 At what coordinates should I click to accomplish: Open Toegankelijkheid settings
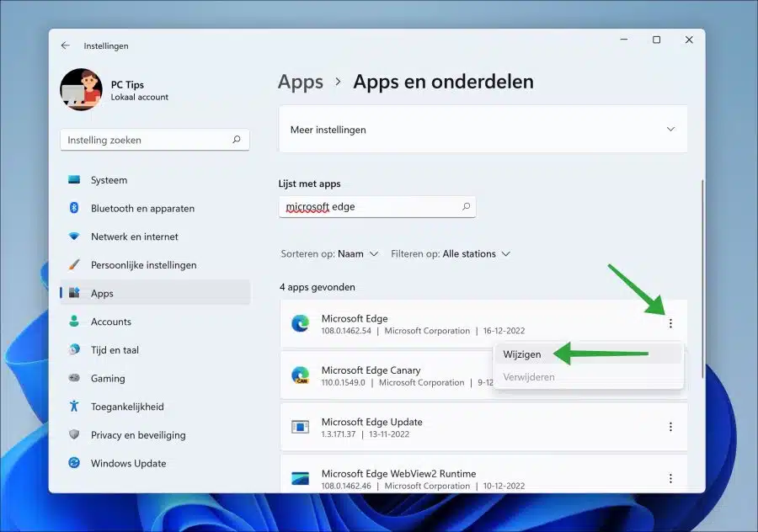155,407
